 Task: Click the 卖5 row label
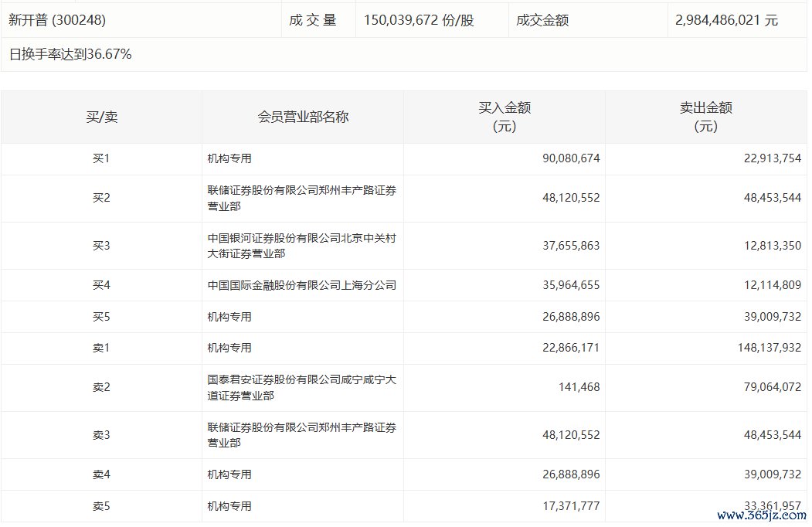[101, 506]
